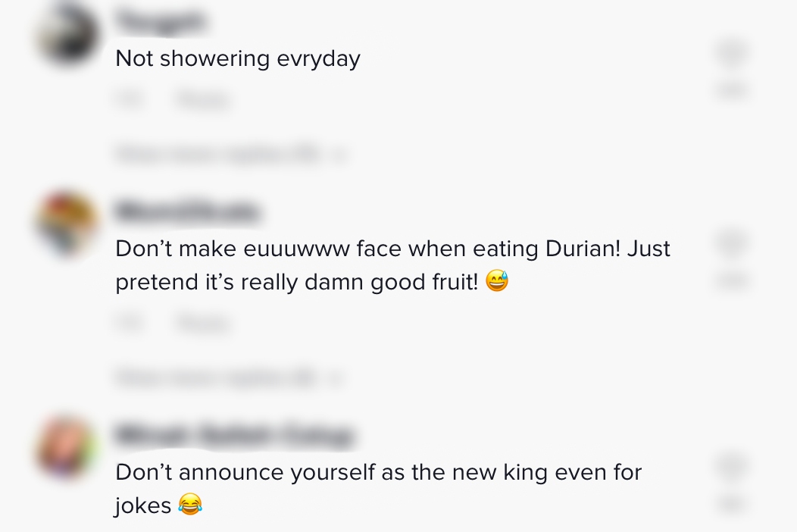Viewport: 797px width, 532px height.
Task: Open avatar of the "new king" commenter
Action: coord(67,447)
